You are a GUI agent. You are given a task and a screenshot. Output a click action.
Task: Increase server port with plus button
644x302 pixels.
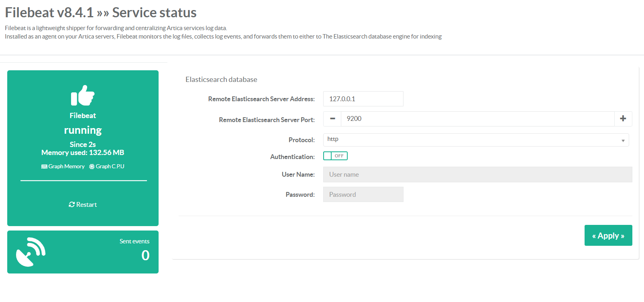click(x=623, y=119)
